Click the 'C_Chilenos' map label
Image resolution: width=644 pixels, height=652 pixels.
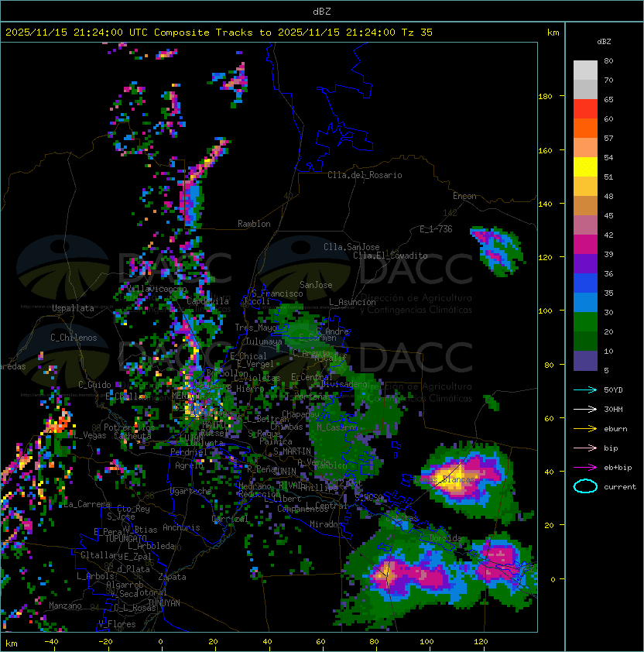(74, 338)
